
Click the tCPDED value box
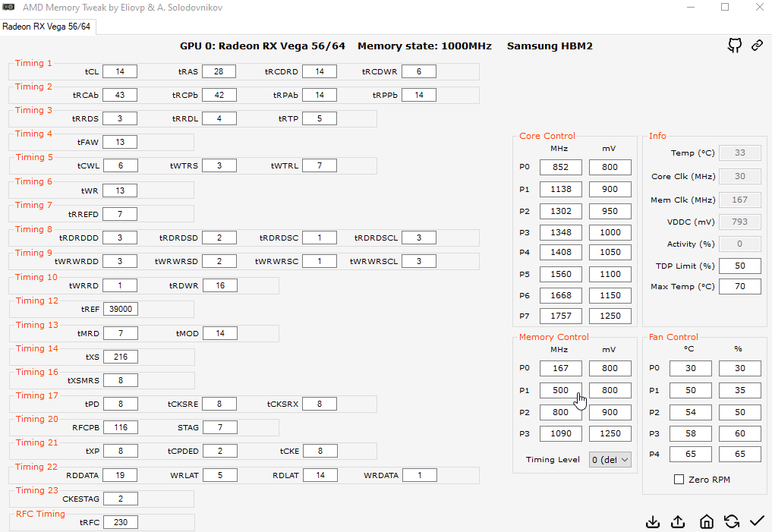(x=220, y=451)
